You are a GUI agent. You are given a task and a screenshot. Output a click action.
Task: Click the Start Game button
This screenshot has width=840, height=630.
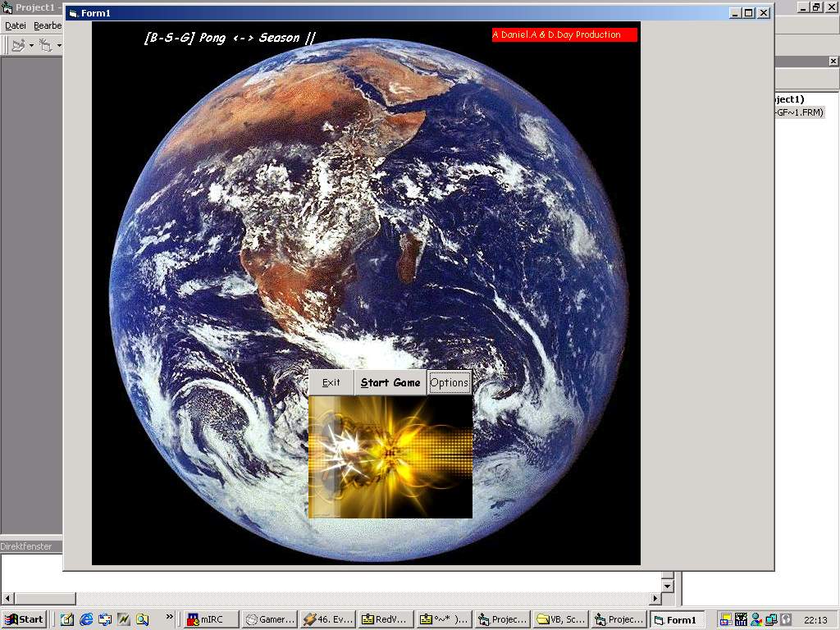point(390,382)
